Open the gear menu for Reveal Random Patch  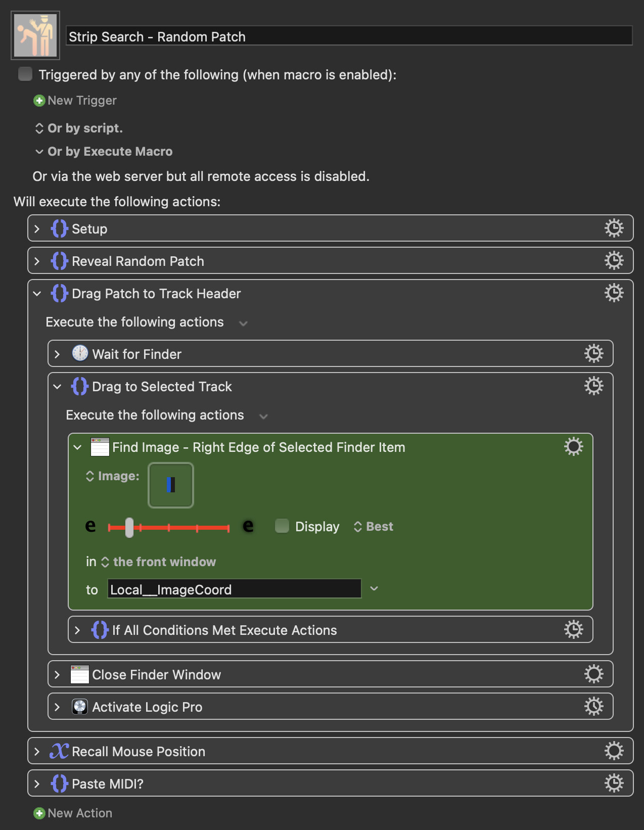pos(614,261)
